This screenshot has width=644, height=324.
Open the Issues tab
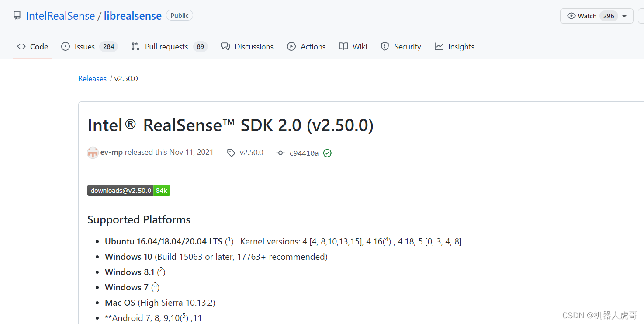point(89,46)
